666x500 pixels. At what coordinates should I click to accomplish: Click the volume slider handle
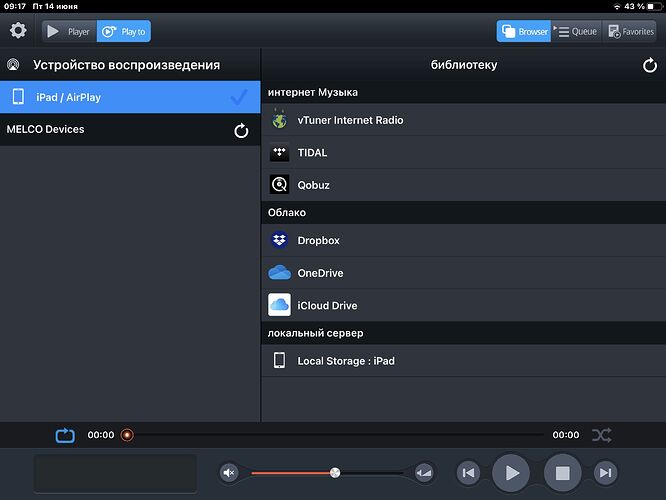(335, 473)
